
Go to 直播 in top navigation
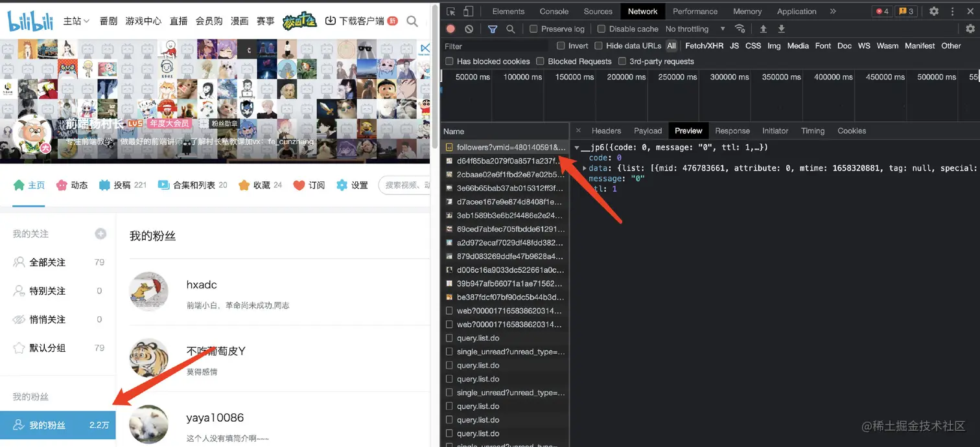pos(179,21)
